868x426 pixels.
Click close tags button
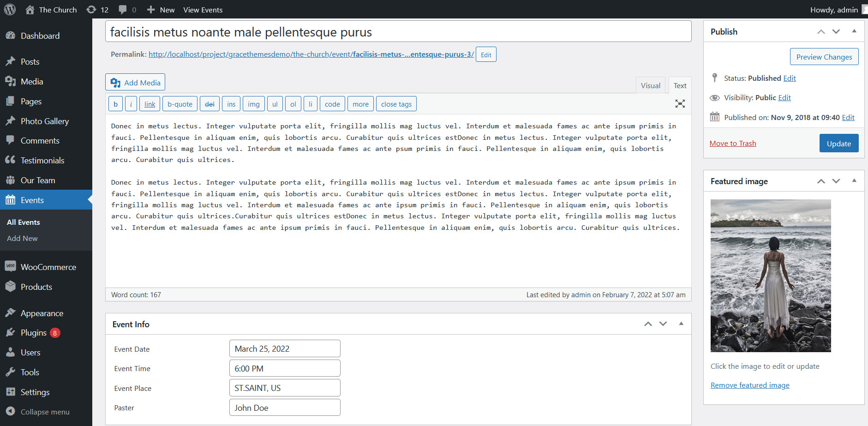pyautogui.click(x=396, y=104)
